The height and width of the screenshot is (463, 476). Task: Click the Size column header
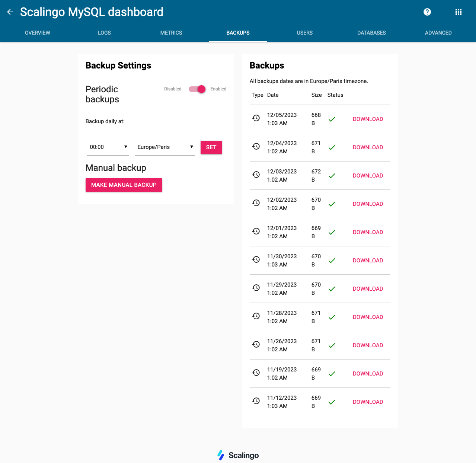(316, 95)
